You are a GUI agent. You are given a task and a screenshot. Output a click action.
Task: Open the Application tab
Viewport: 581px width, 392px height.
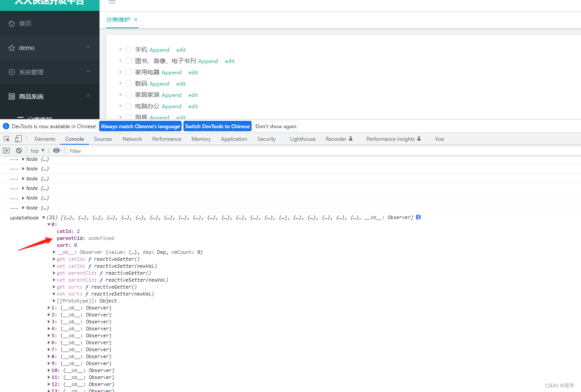(234, 139)
